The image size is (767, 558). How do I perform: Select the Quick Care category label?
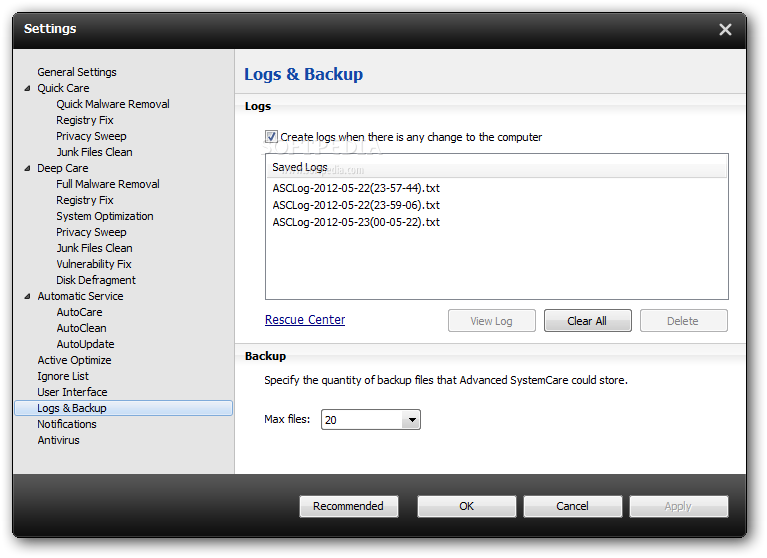(63, 88)
